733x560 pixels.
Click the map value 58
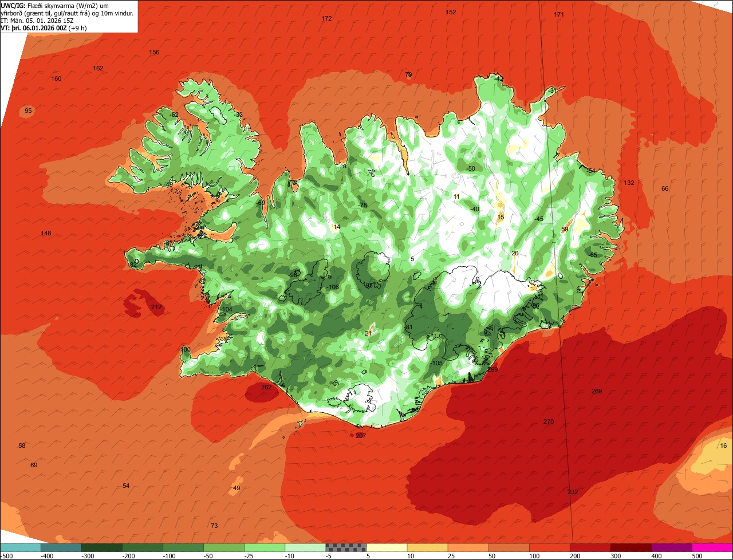pos(22,446)
